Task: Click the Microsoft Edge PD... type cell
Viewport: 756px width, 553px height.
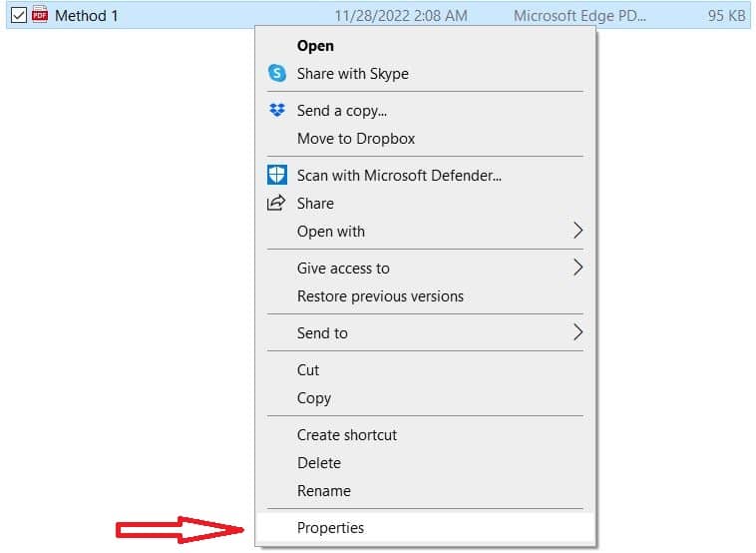Action: pyautogui.click(x=579, y=15)
